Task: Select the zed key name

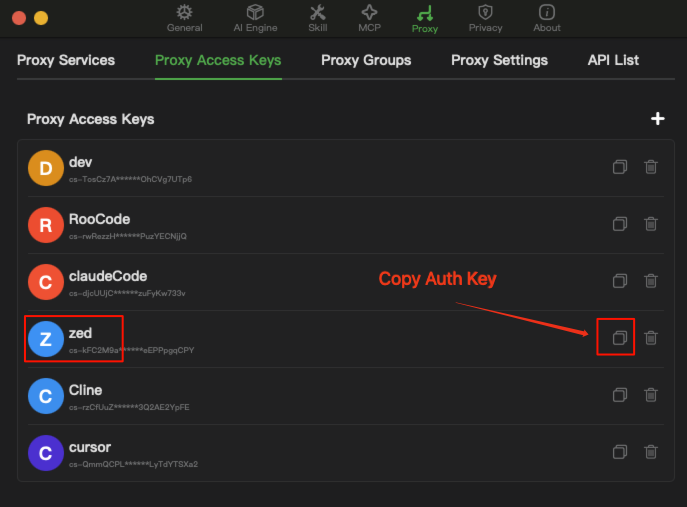Action: point(80,333)
